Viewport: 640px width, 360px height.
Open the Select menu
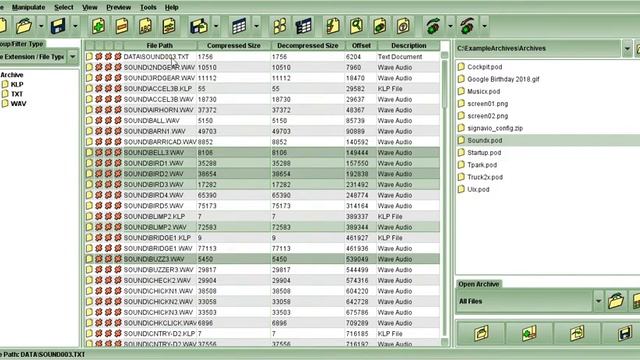click(x=64, y=7)
